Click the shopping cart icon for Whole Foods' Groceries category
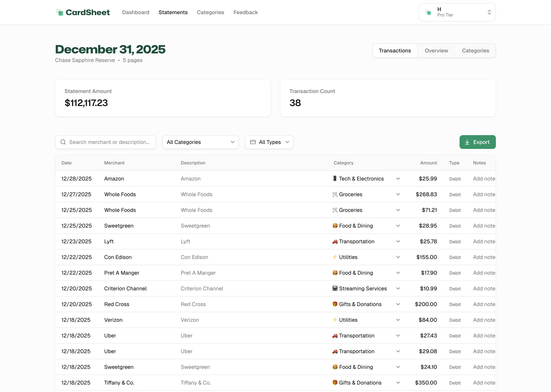 (x=336, y=194)
